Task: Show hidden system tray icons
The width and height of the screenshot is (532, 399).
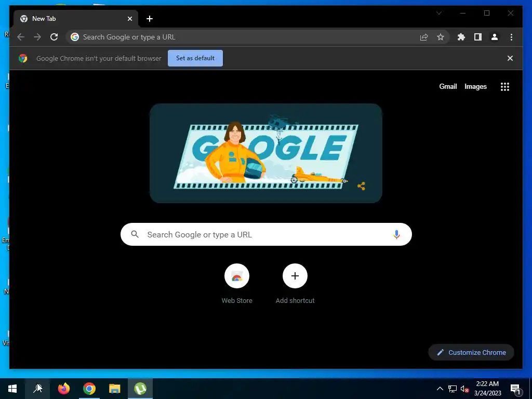Action: pos(440,389)
